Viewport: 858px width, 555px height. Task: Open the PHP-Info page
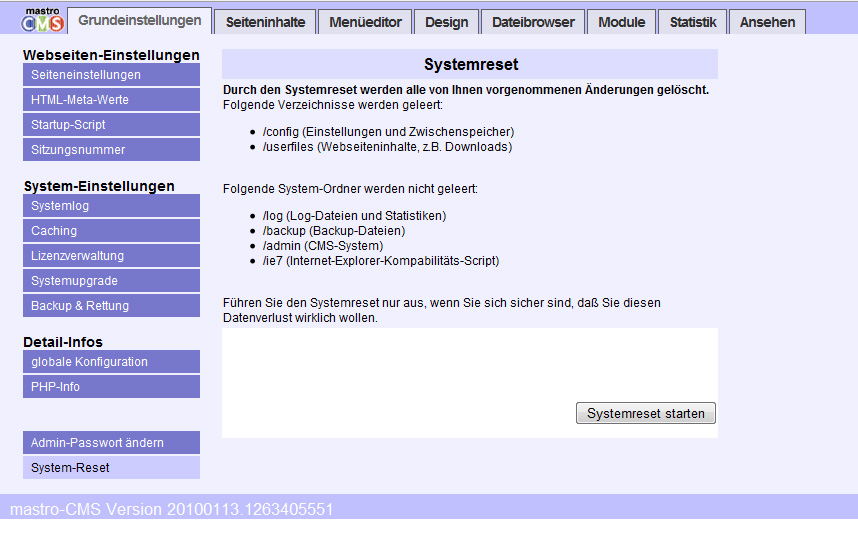[x=111, y=386]
